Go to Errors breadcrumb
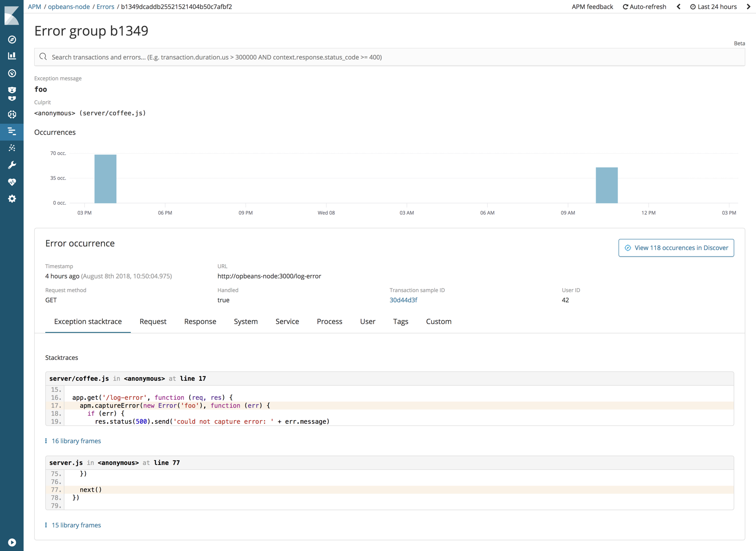 click(105, 7)
